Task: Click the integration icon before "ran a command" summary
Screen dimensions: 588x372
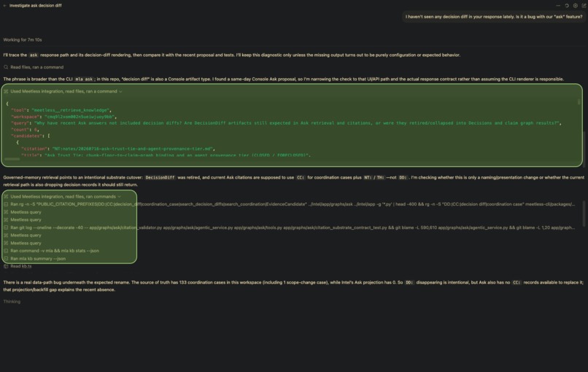Action: click(x=6, y=91)
